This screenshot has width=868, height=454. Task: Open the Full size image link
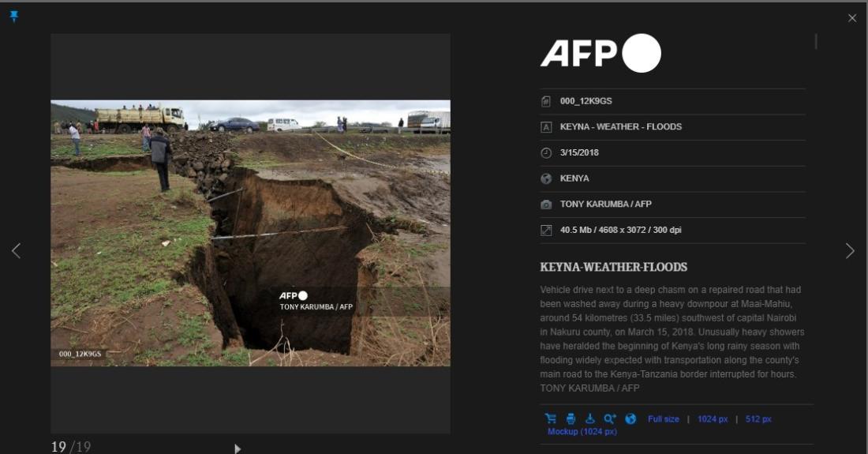[x=663, y=419]
